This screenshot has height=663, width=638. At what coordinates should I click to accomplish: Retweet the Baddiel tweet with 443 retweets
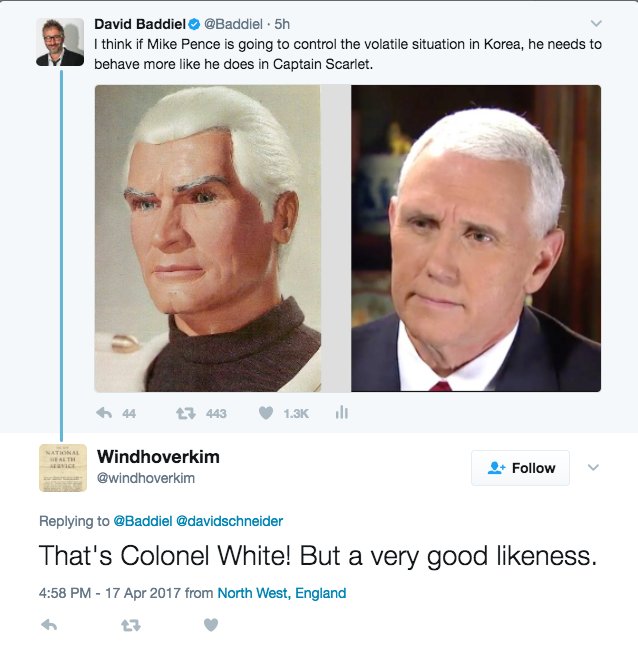[x=186, y=413]
